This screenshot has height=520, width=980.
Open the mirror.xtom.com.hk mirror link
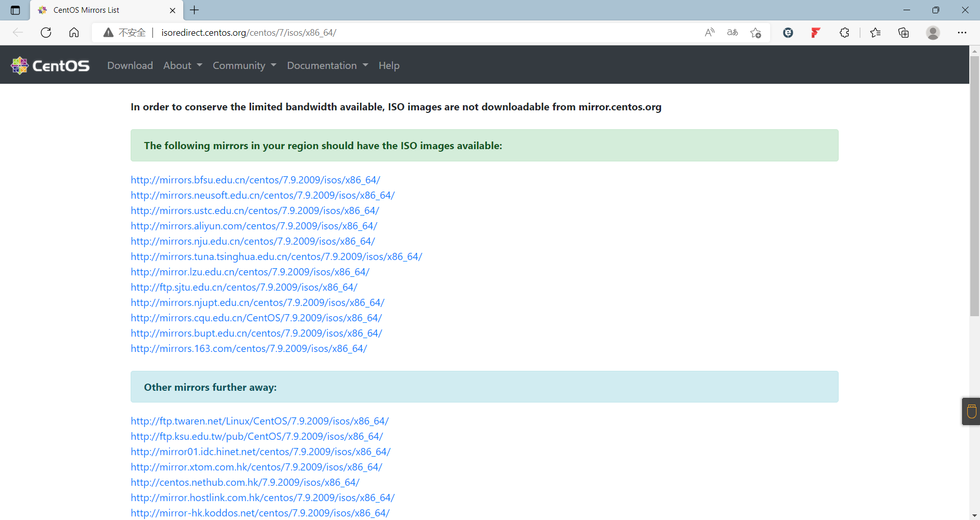click(x=256, y=467)
